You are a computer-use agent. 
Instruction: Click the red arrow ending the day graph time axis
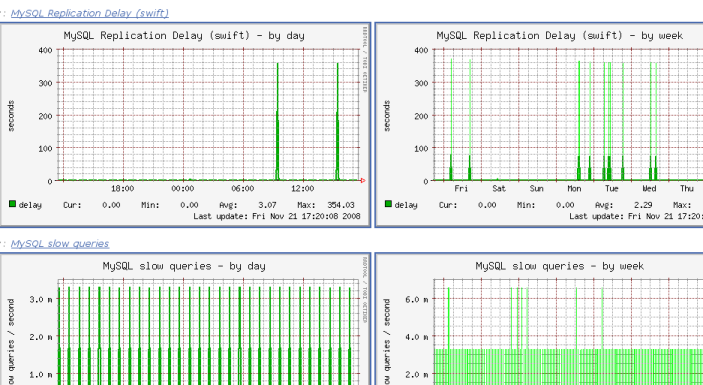coord(363,181)
